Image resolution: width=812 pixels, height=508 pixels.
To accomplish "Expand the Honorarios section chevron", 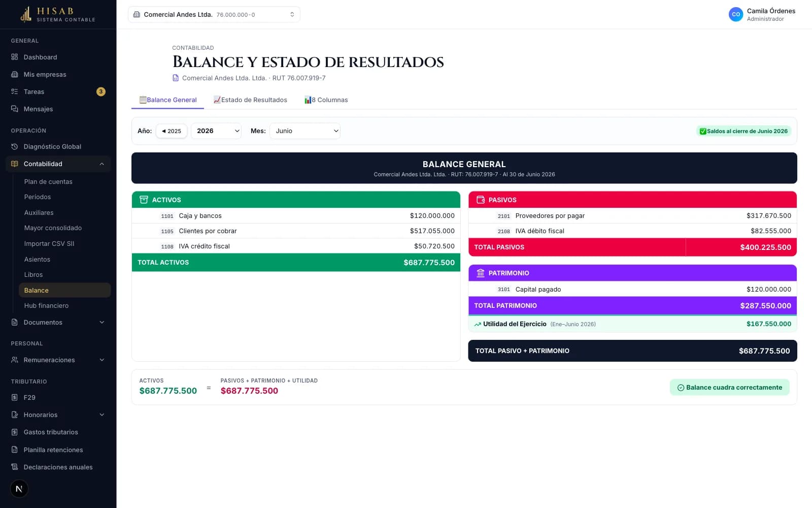I will 102,415.
